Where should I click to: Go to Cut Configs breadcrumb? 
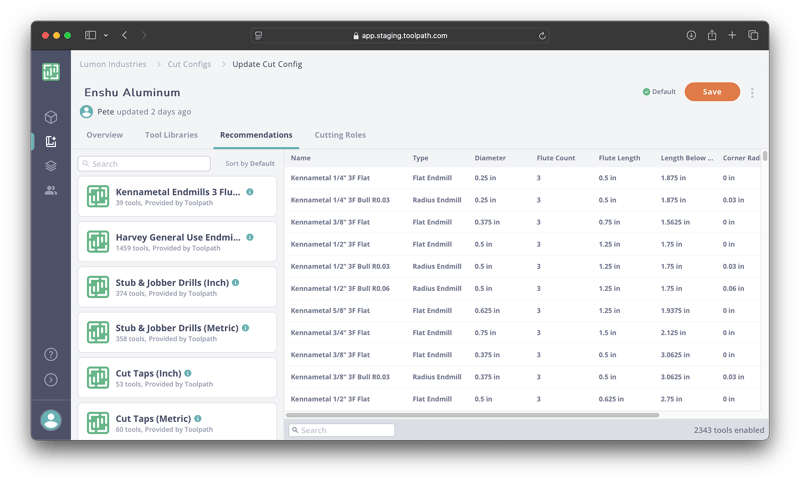point(189,64)
